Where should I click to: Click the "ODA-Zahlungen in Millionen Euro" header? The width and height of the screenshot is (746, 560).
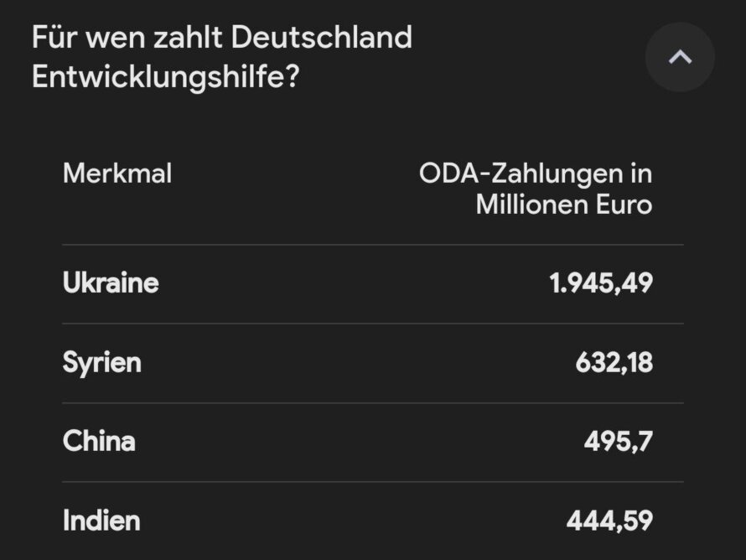click(x=535, y=189)
